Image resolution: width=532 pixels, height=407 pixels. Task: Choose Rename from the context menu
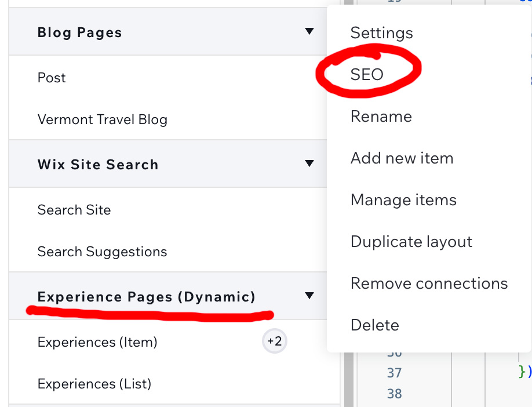coord(381,117)
